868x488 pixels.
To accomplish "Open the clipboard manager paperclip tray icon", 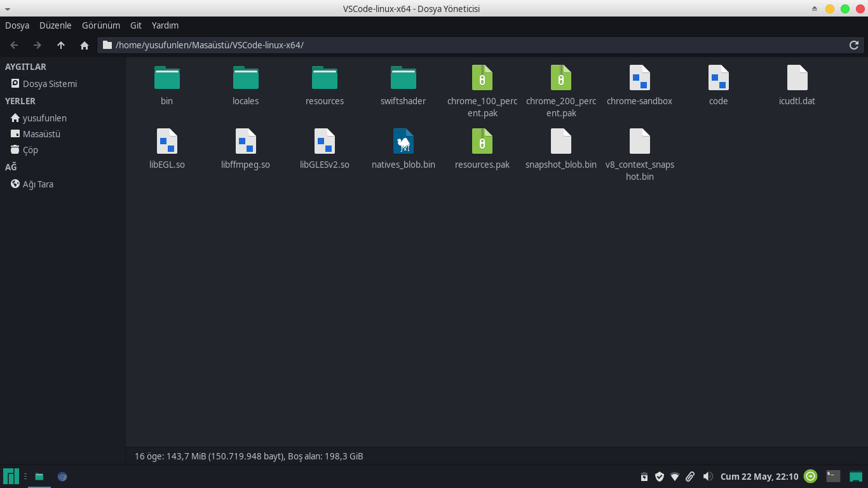I will 690,477.
